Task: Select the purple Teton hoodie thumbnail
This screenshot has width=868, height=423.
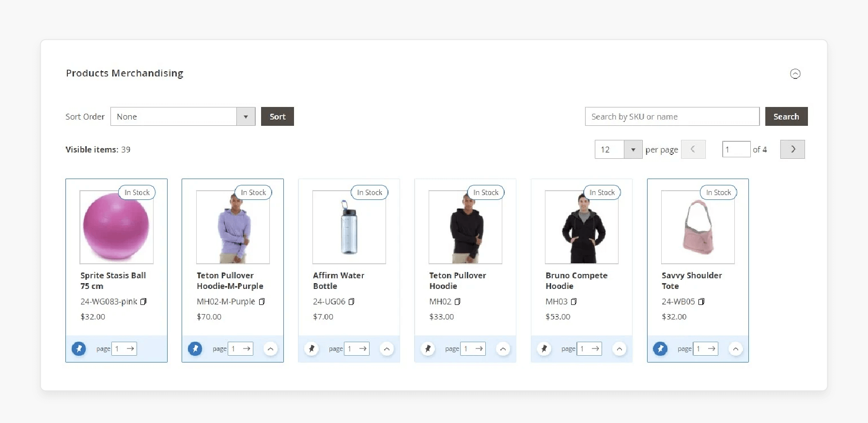Action: (x=233, y=227)
